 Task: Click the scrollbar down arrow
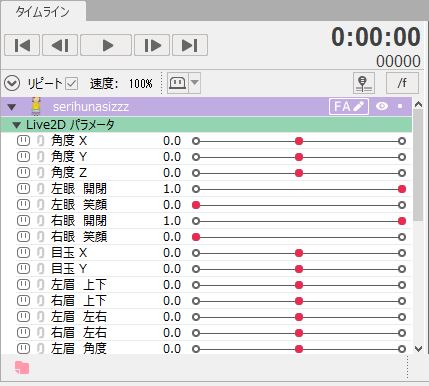click(x=418, y=349)
